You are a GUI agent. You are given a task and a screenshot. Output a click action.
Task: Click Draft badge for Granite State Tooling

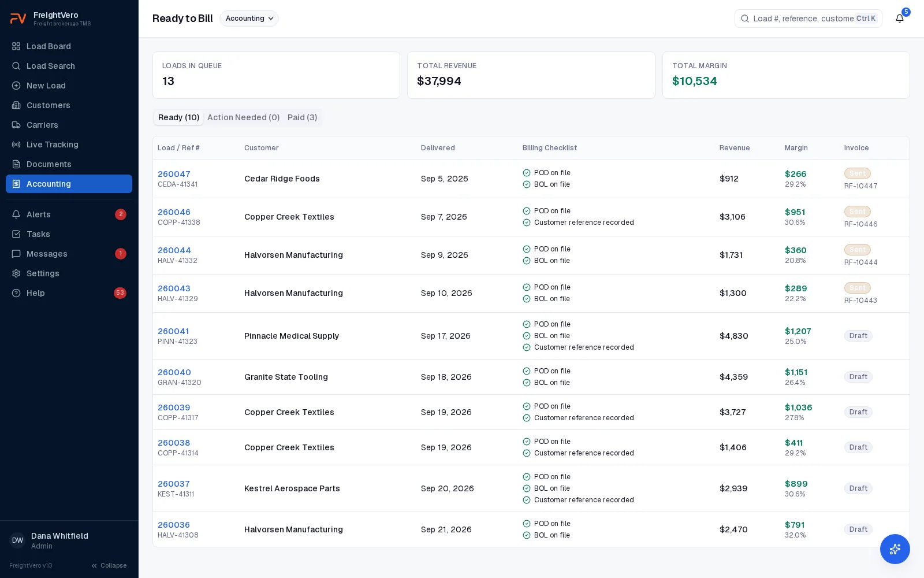coord(858,377)
